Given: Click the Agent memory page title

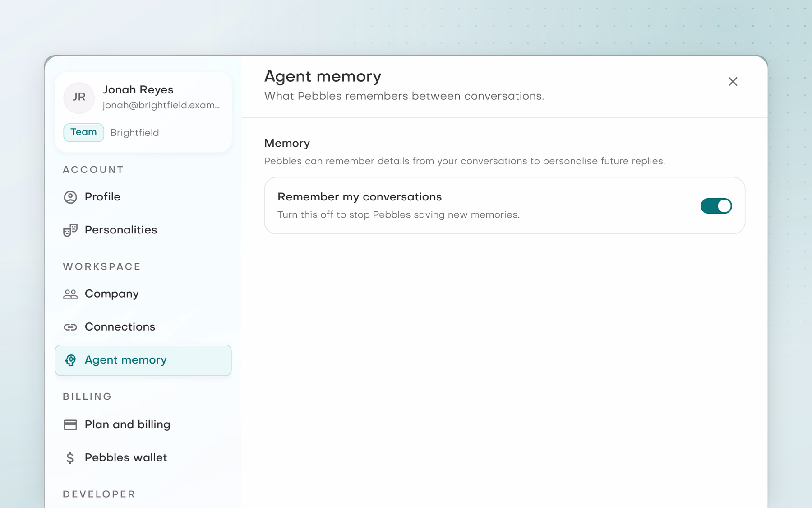Looking at the screenshot, I should click(323, 77).
